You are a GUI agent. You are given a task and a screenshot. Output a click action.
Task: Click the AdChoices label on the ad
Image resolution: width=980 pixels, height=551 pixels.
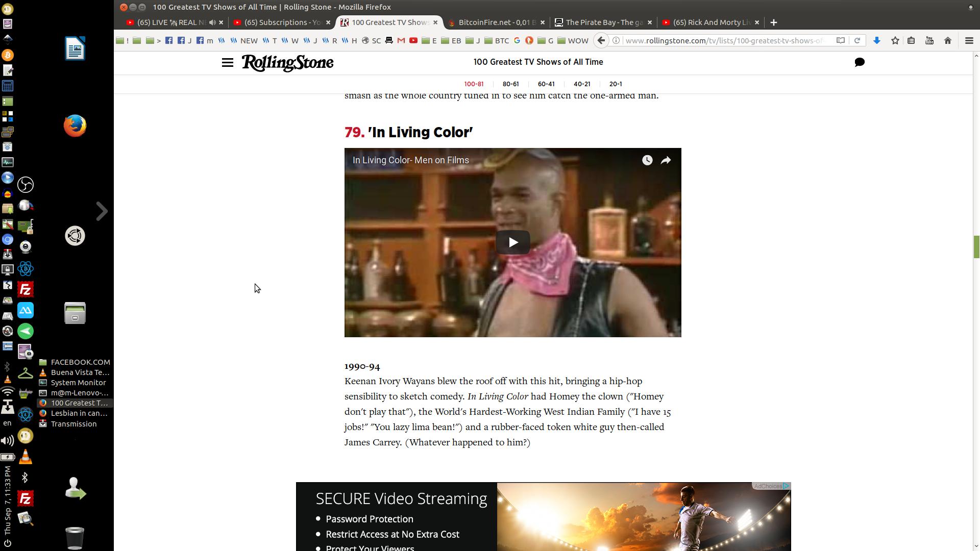tap(771, 486)
